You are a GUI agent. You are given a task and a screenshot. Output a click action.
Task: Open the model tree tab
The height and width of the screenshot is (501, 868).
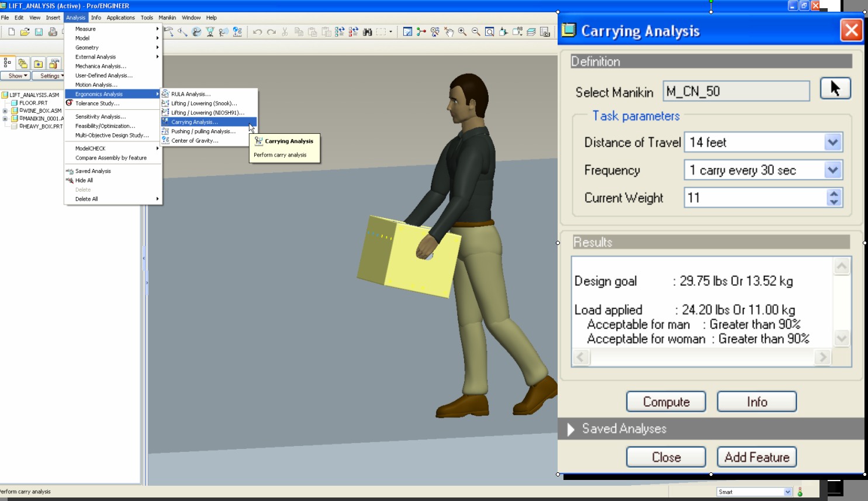coord(8,63)
